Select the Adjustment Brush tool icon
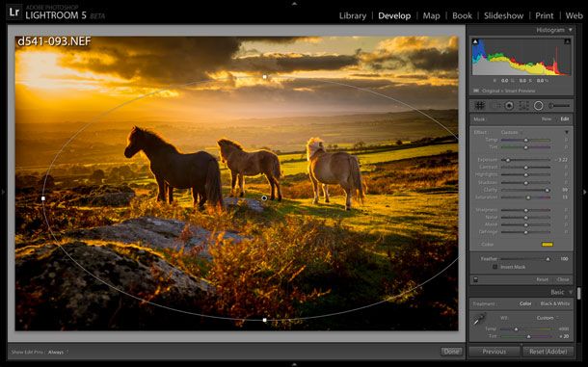 pyautogui.click(x=559, y=106)
